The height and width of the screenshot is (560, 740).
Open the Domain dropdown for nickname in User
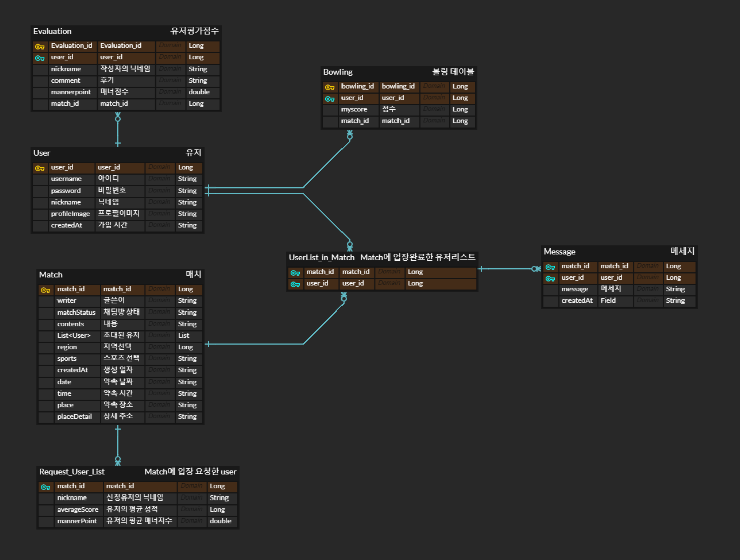click(160, 202)
